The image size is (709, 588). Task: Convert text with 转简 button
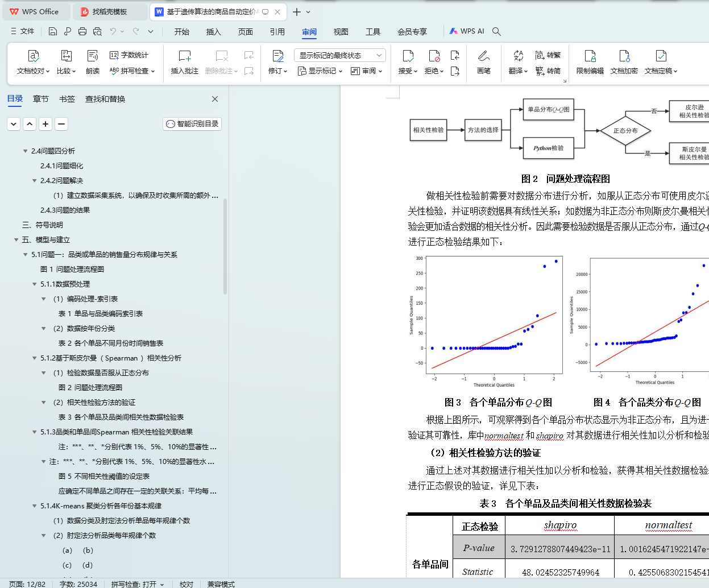pyautogui.click(x=548, y=71)
